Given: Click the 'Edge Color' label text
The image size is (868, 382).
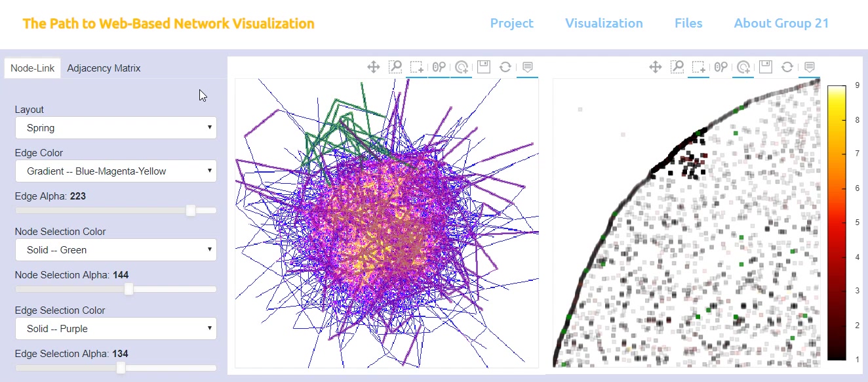Looking at the screenshot, I should (39, 153).
